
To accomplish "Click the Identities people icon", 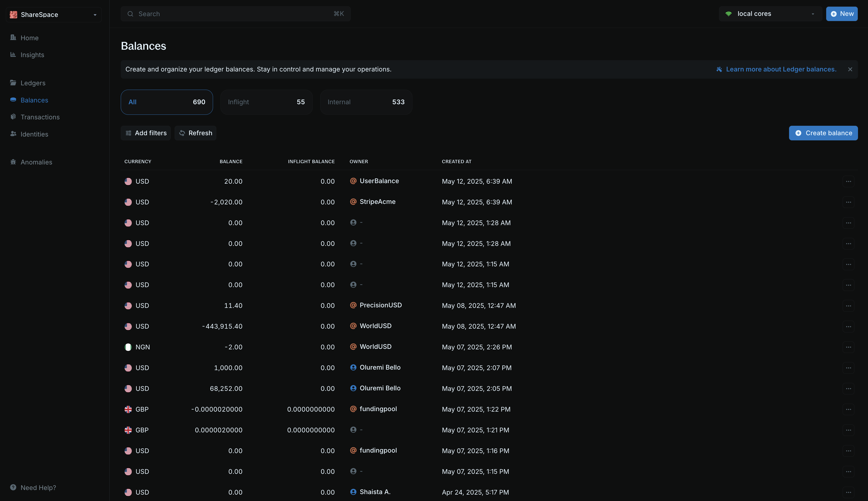I will 13,134.
